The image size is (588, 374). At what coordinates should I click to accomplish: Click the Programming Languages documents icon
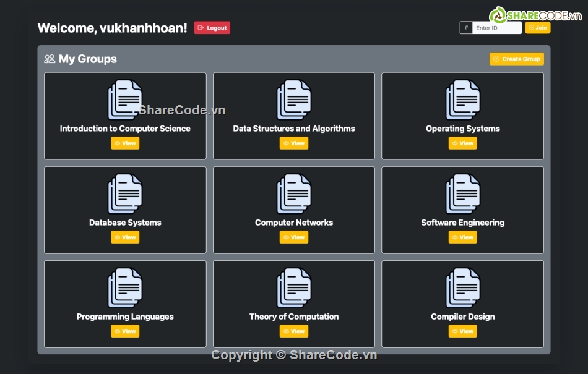(x=125, y=287)
